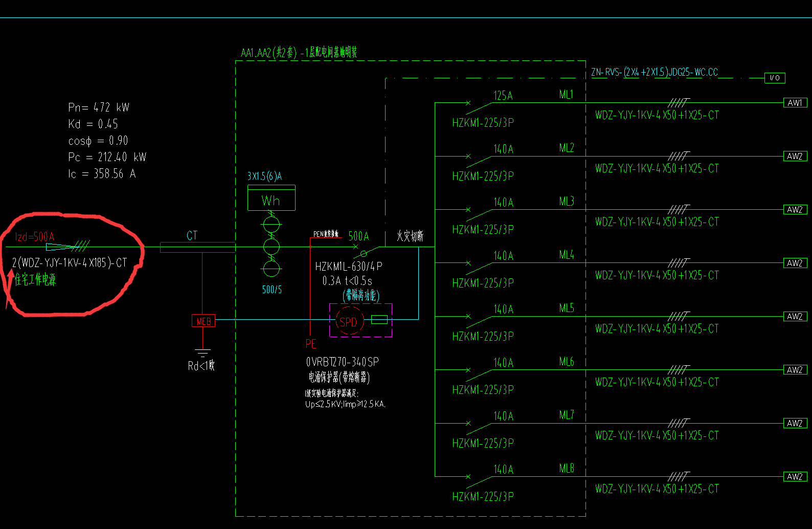Click the HZKM1-225/3P text under ML1
This screenshot has height=529, width=812.
point(483,123)
